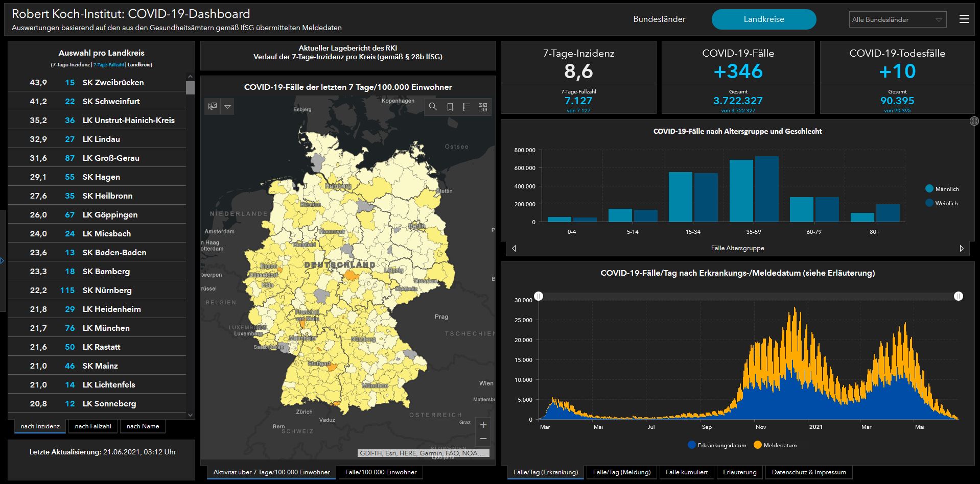Open the Alle Bundesländer dropdown
Image resolution: width=980 pixels, height=484 pixels.
tap(897, 19)
